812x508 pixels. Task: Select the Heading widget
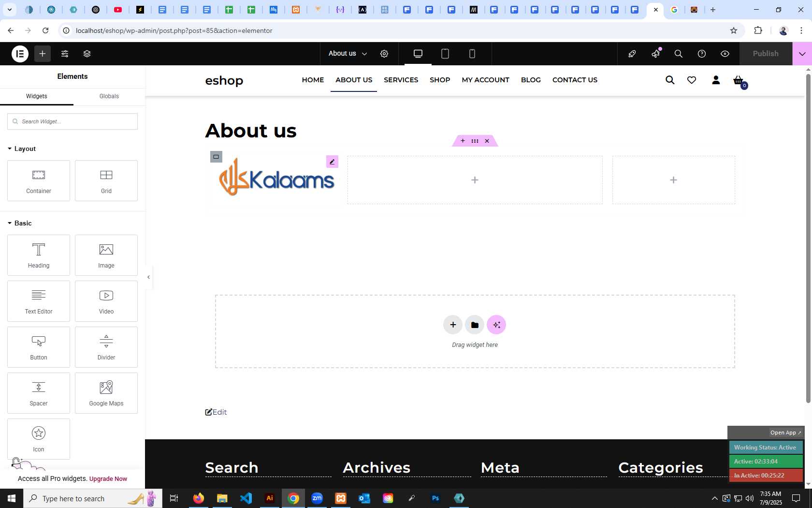[39, 255]
